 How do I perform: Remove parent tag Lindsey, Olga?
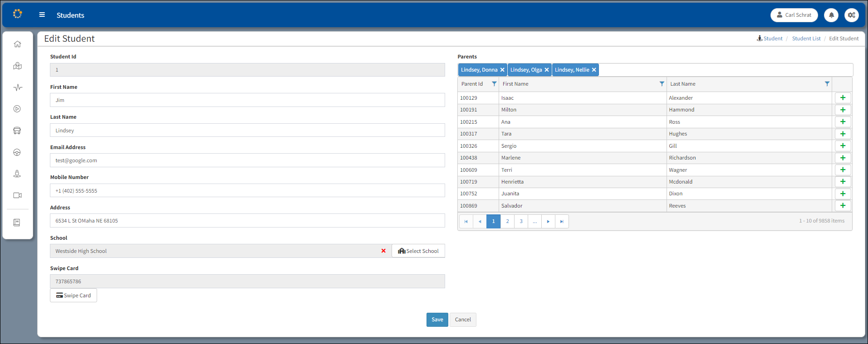pyautogui.click(x=547, y=70)
